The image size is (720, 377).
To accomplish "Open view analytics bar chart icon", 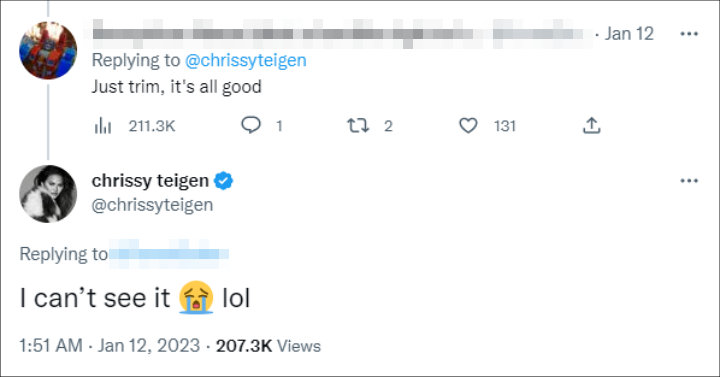I will [x=103, y=125].
